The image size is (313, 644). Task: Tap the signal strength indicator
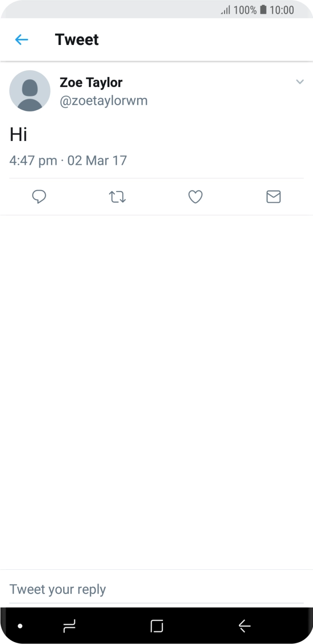coord(226,10)
